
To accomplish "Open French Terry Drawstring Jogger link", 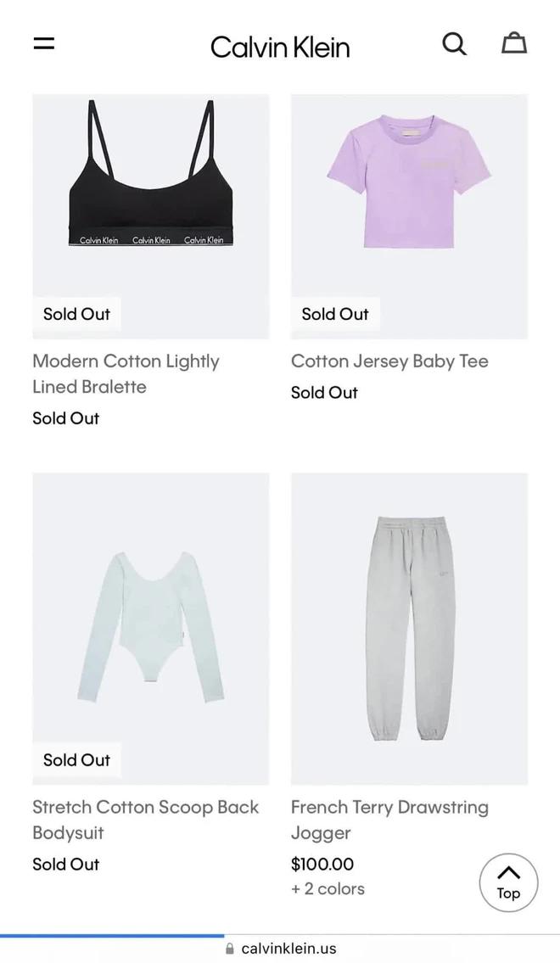I will coord(389,820).
